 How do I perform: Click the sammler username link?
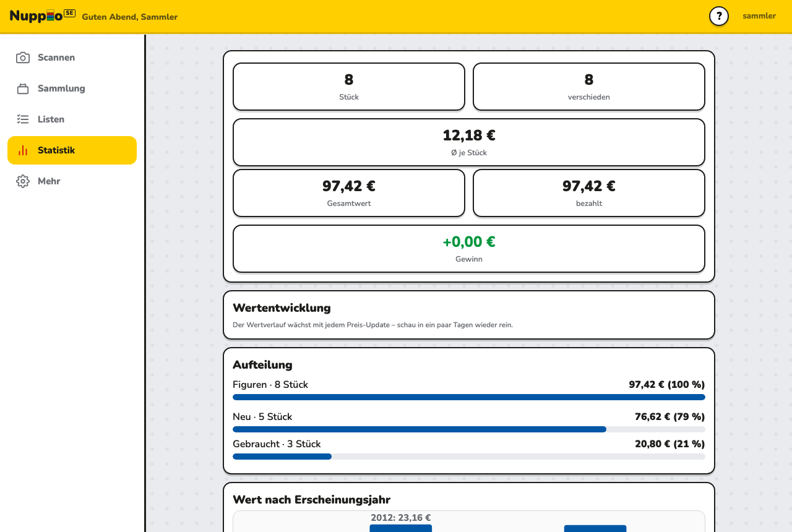pyautogui.click(x=759, y=16)
